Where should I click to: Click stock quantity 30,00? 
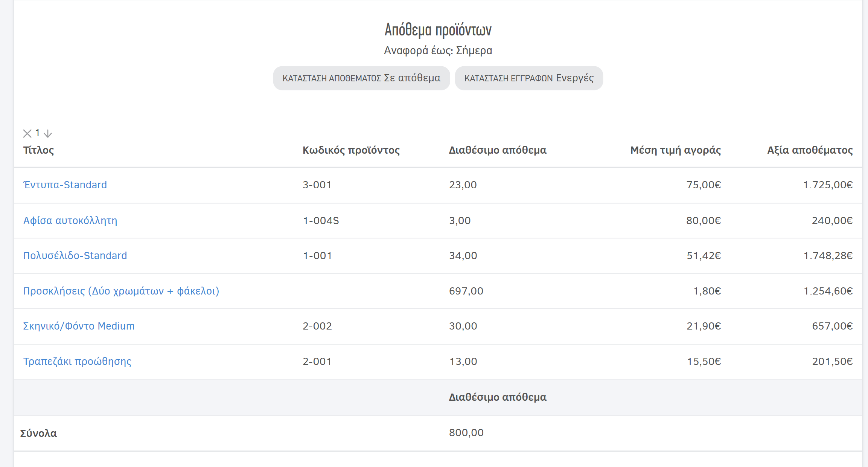click(x=463, y=326)
